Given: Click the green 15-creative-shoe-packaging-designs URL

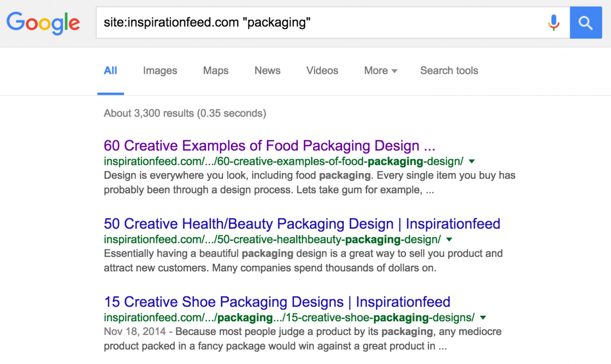Looking at the screenshot, I should (289, 318).
